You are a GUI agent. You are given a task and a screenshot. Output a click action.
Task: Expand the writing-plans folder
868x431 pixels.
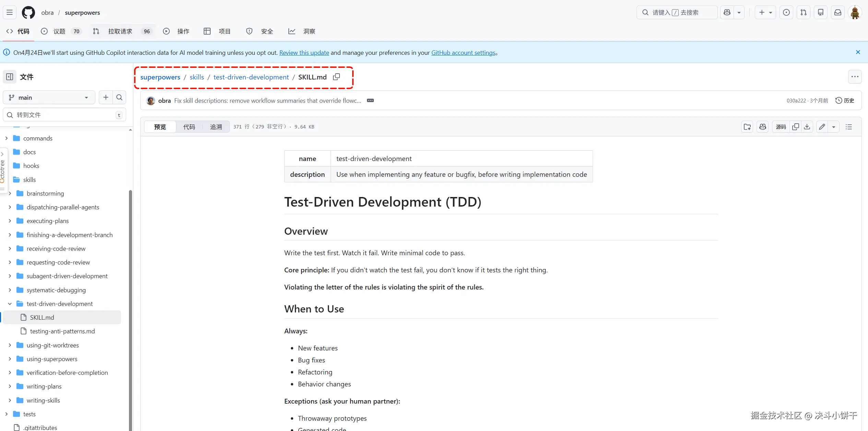pos(10,386)
